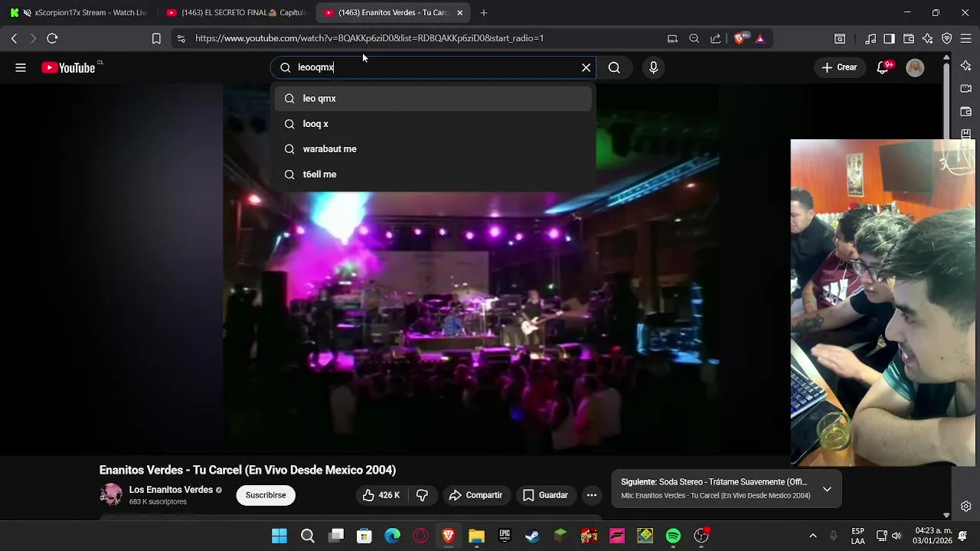Viewport: 980px width, 551px height.
Task: Click the Compartir button
Action: coord(475,495)
